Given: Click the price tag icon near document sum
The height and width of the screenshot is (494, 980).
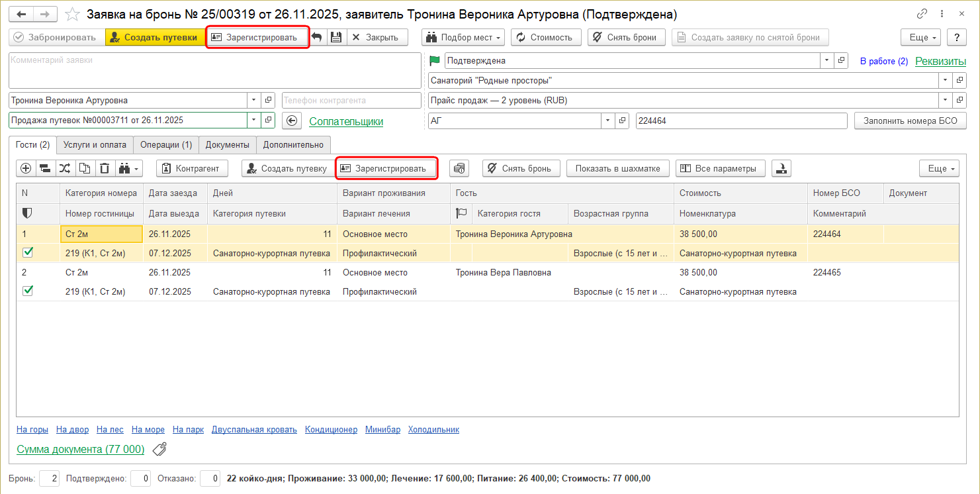Looking at the screenshot, I should point(159,450).
